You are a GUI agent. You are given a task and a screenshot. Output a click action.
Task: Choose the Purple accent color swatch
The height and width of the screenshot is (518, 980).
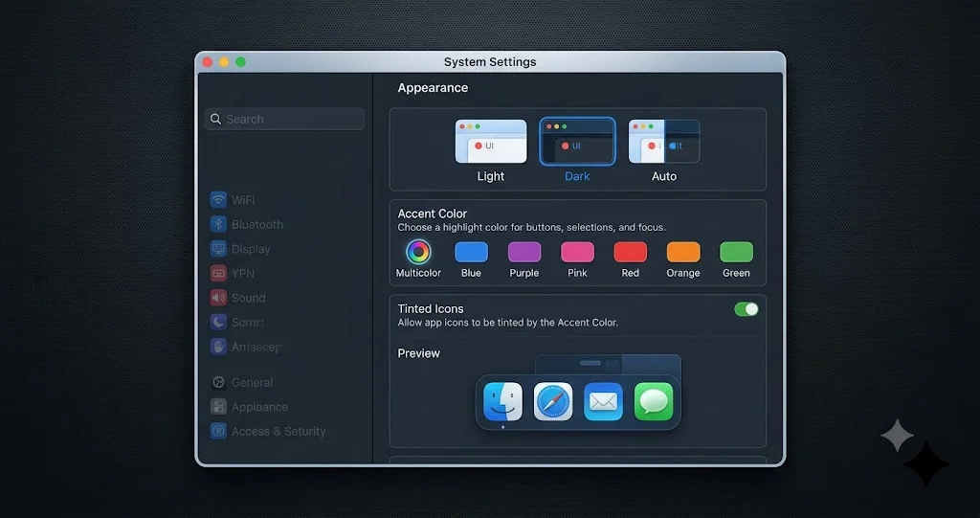(524, 252)
